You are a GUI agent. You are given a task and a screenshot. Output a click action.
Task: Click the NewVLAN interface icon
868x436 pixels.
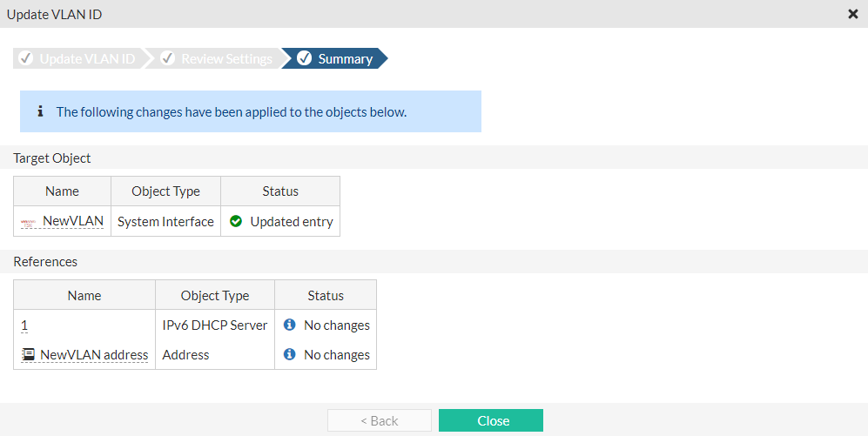click(29, 222)
